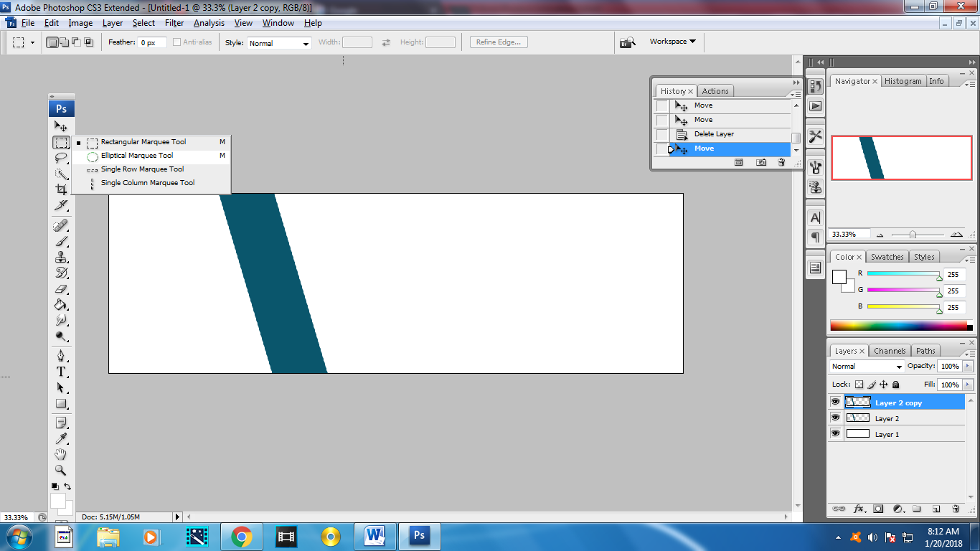The height and width of the screenshot is (551, 980).
Task: Select the Lasso tool
Action: click(61, 158)
